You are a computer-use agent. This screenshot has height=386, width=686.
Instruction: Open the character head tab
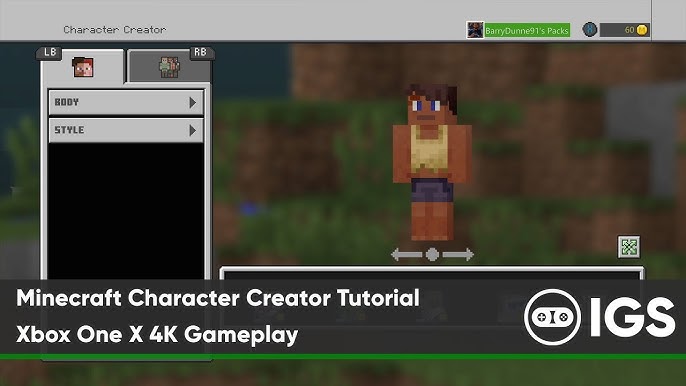click(x=82, y=67)
